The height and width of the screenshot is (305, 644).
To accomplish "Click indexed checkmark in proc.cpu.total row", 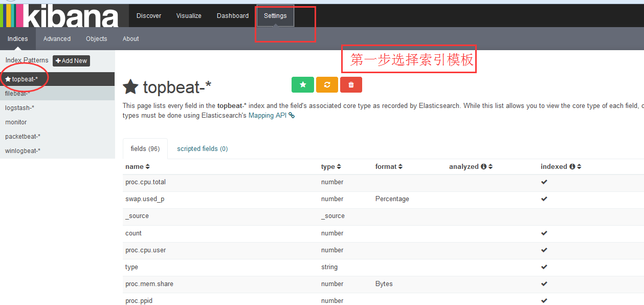I will click(x=544, y=182).
